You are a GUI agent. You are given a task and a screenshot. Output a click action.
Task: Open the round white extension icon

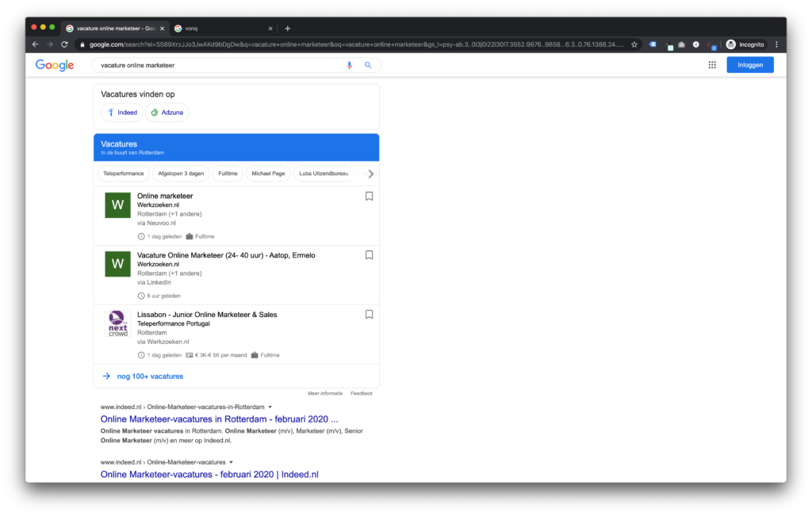pyautogui.click(x=696, y=44)
